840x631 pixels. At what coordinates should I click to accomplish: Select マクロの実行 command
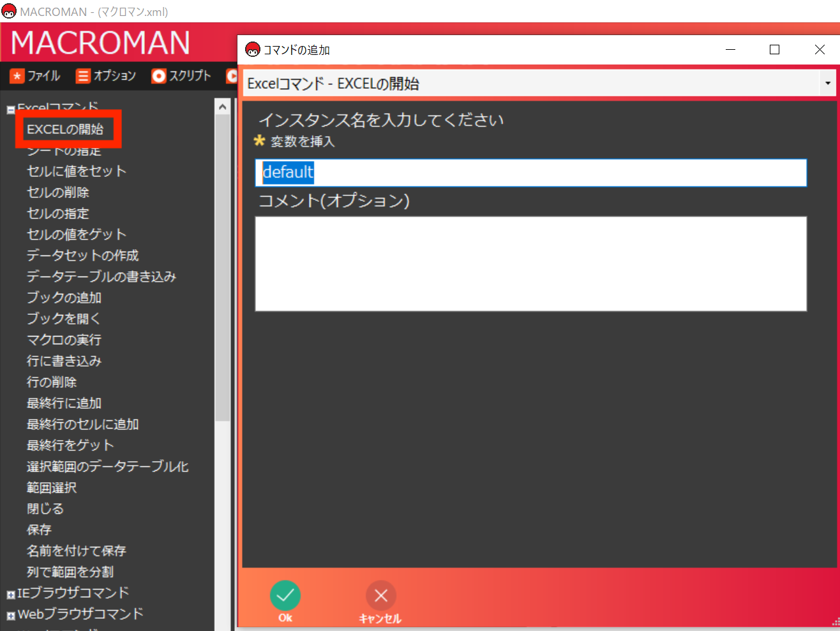pyautogui.click(x=64, y=340)
